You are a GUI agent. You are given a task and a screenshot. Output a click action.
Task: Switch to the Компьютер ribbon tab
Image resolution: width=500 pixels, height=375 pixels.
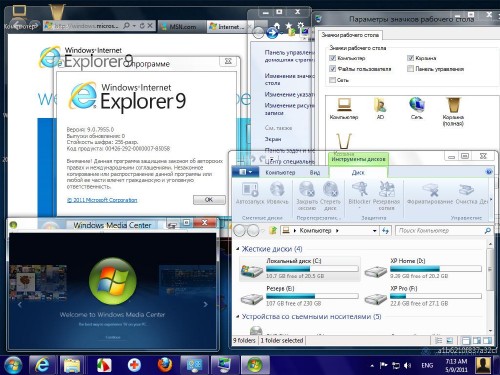(x=280, y=173)
